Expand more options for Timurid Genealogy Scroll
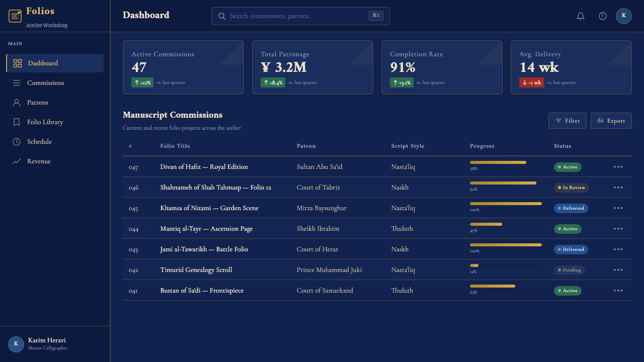The width and height of the screenshot is (644, 362). click(618, 270)
